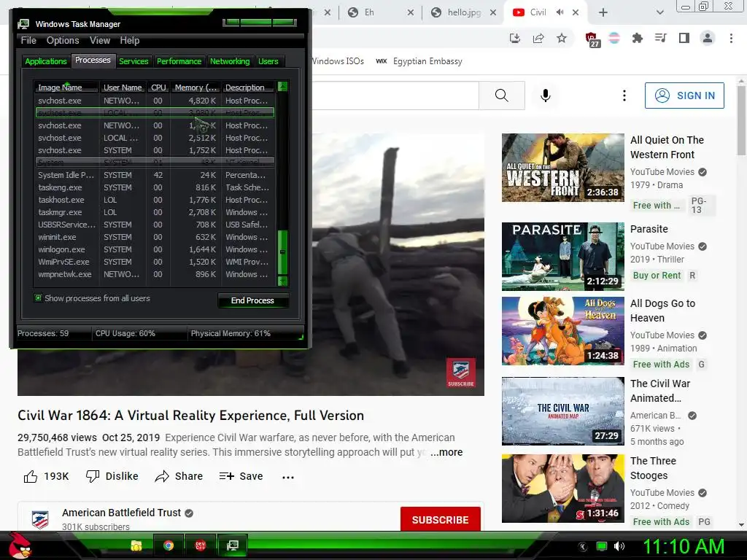Open the Task Manager Options menu

tap(63, 41)
